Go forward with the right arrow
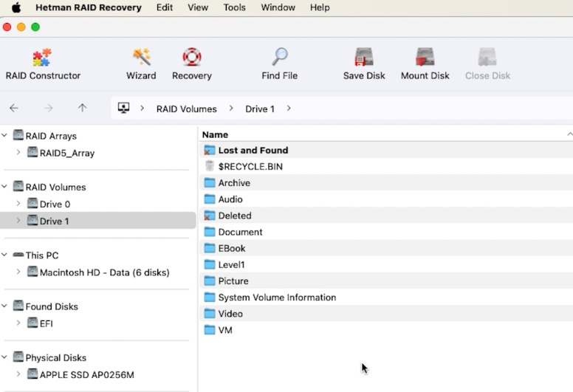 pyautogui.click(x=48, y=108)
